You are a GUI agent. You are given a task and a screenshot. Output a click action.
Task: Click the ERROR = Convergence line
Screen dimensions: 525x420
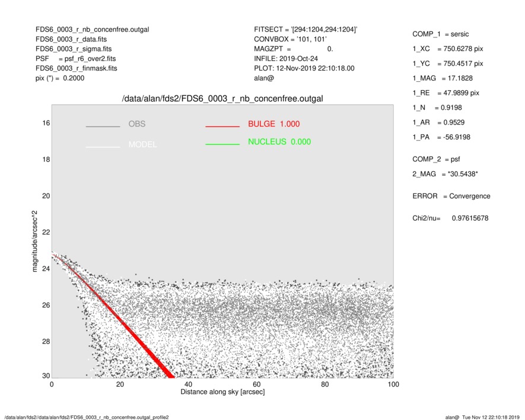[451, 196]
